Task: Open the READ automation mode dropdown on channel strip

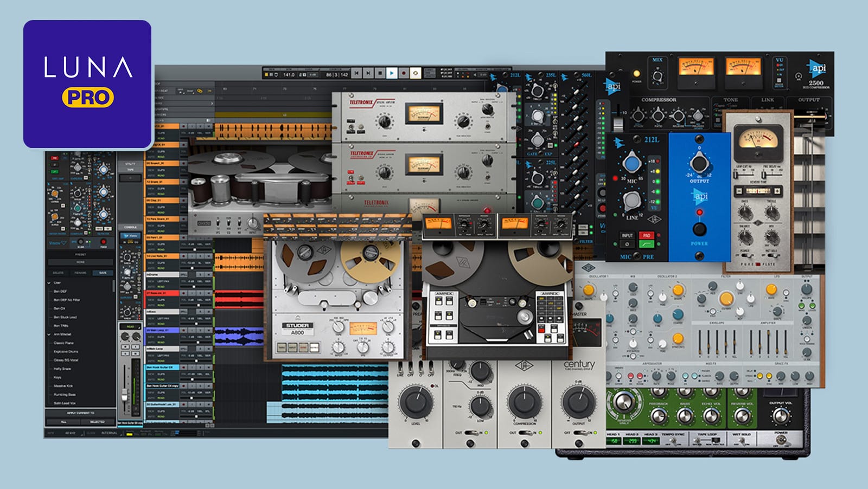Action: point(130,326)
